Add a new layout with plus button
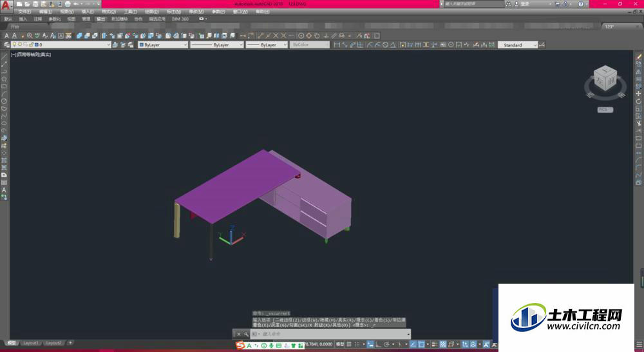This screenshot has height=352, width=644. click(x=70, y=342)
